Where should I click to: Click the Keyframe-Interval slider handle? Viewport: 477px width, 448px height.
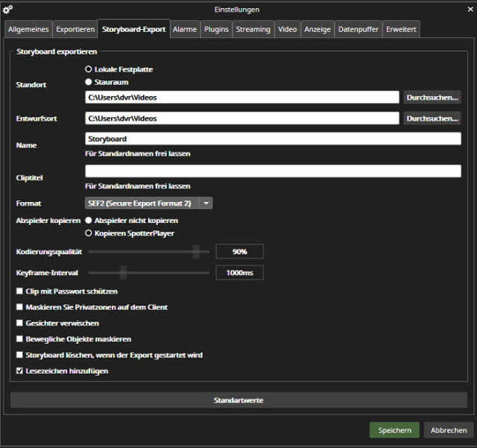tap(124, 273)
